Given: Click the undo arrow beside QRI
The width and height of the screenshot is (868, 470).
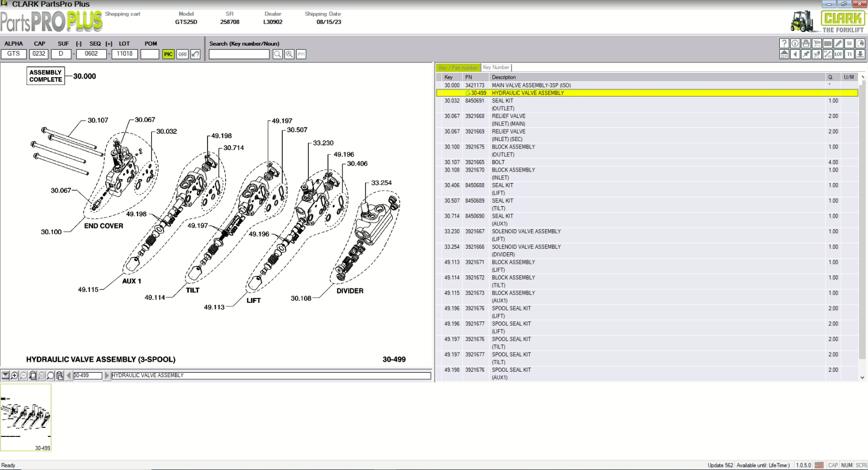Looking at the screenshot, I should pos(196,54).
